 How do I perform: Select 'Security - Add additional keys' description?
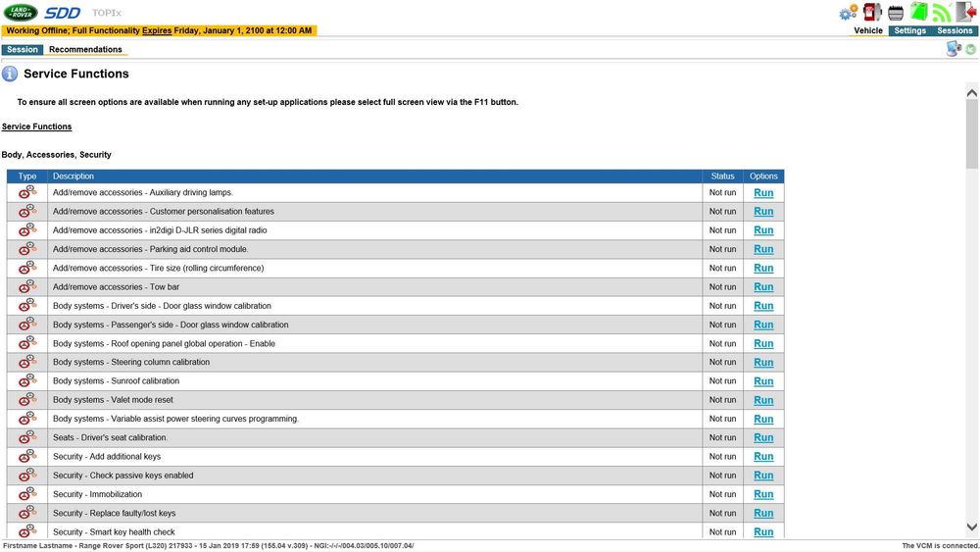(107, 456)
